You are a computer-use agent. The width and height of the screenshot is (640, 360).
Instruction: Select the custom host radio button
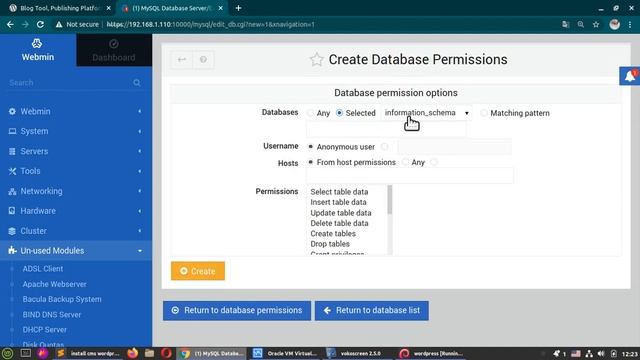coord(434,162)
